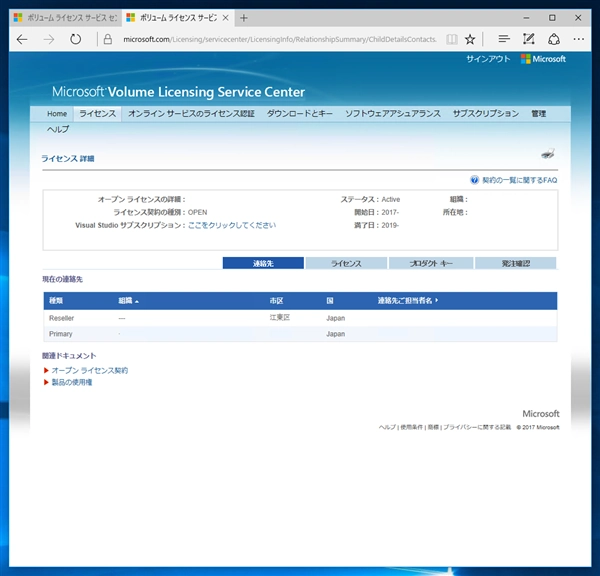The image size is (600, 576).
Task: Click the padlock site security icon
Action: coord(108,39)
